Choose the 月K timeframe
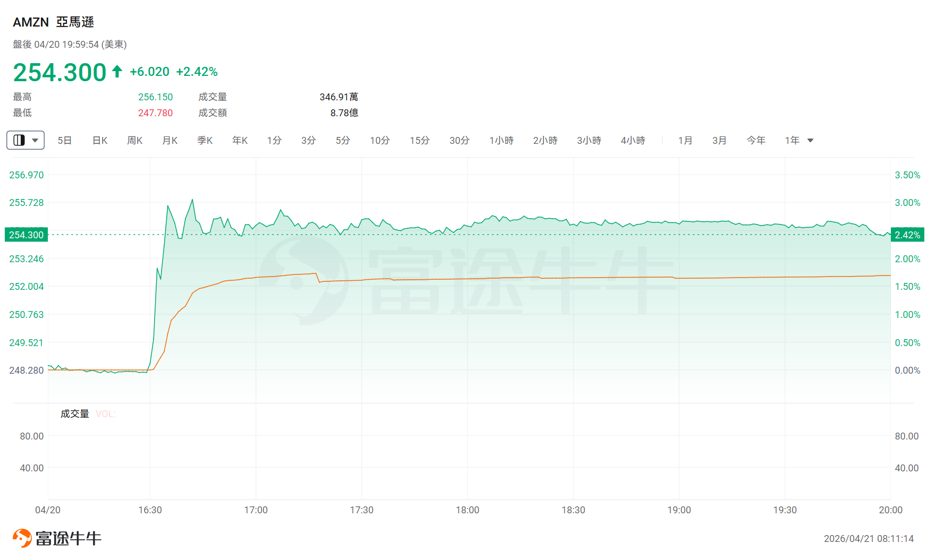This screenshot has height=560, width=927. [x=170, y=141]
